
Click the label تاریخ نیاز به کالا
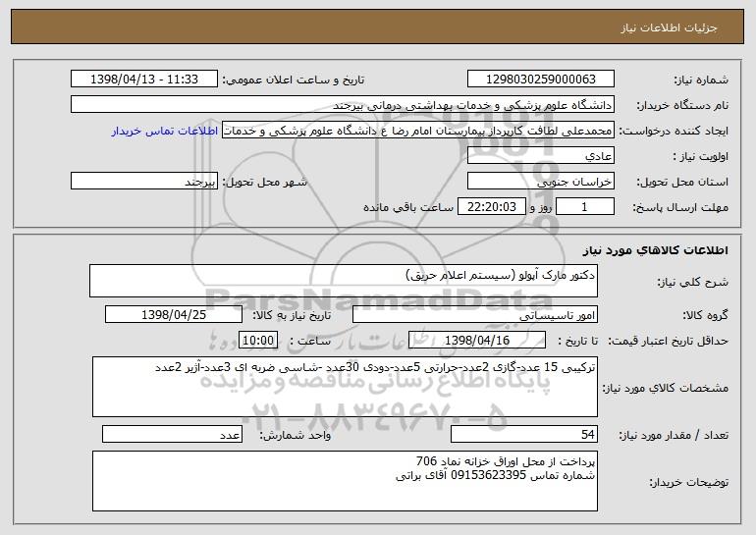[292, 316]
